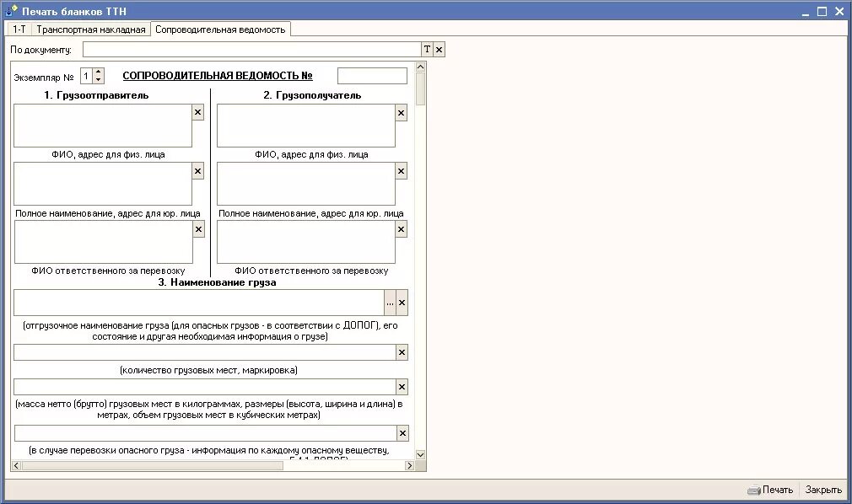Click the Печать button
Screen dimensions: 852x504
[x=770, y=490]
